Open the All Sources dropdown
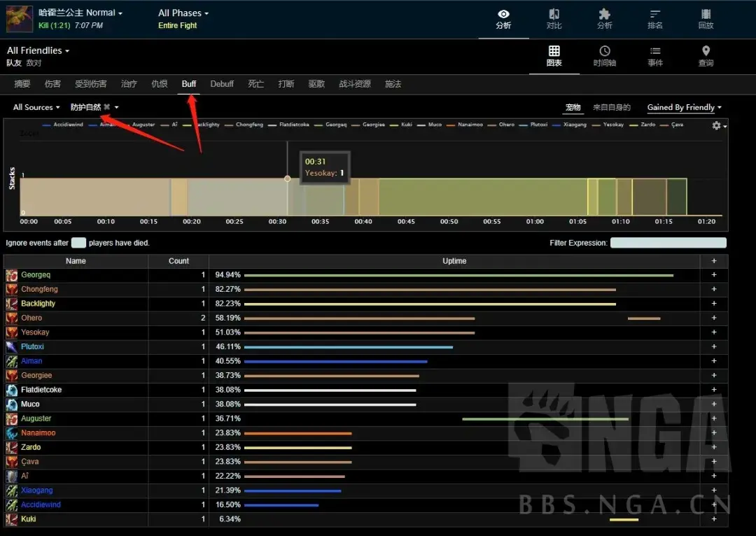Screen dimensions: 756x536 [36, 108]
